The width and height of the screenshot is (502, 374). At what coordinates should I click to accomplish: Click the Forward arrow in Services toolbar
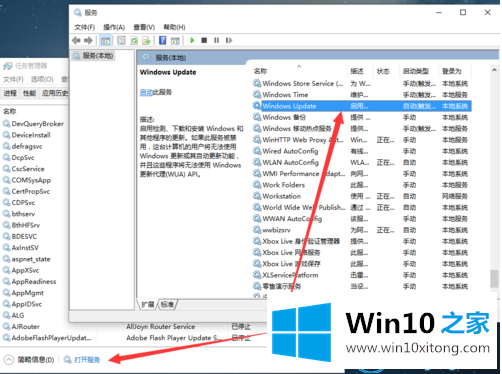[88, 41]
